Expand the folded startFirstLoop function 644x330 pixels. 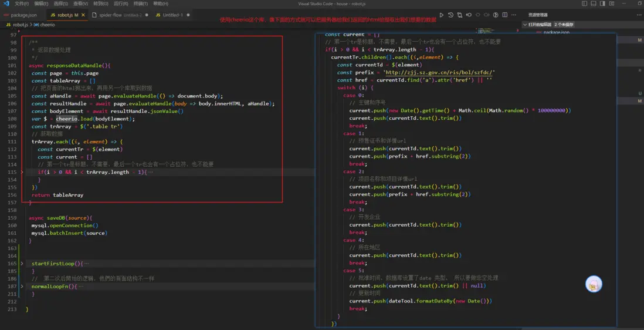22,264
